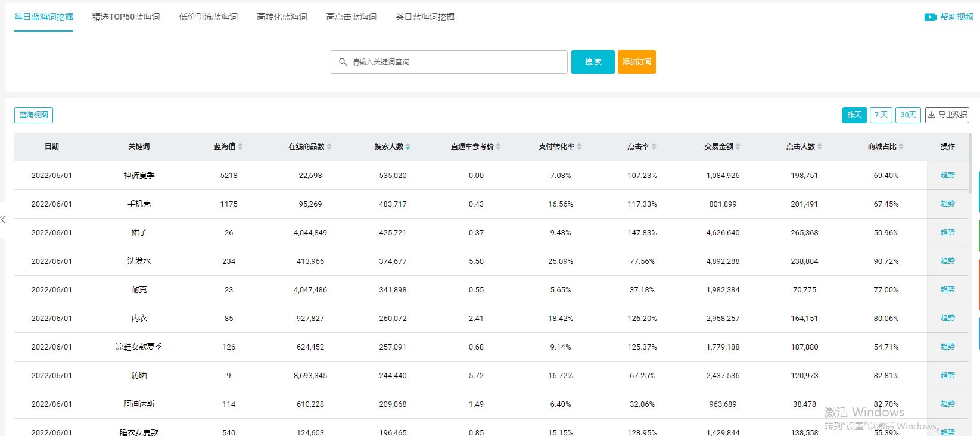Open 趋势 for 阿迪达斯 row
Viewport: 980px width, 436px height.
pyautogui.click(x=947, y=404)
